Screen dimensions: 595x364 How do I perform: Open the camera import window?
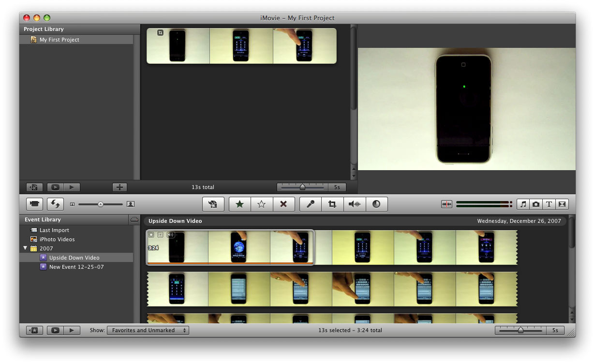click(34, 204)
